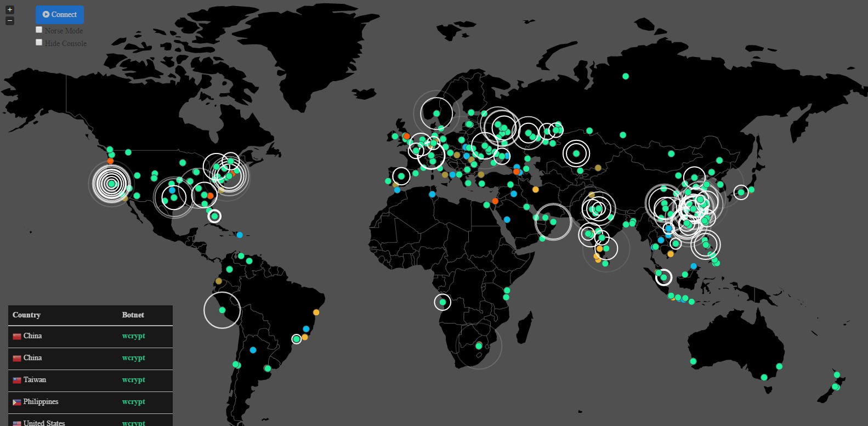Zoom in with the plus icon

pyautogui.click(x=10, y=10)
